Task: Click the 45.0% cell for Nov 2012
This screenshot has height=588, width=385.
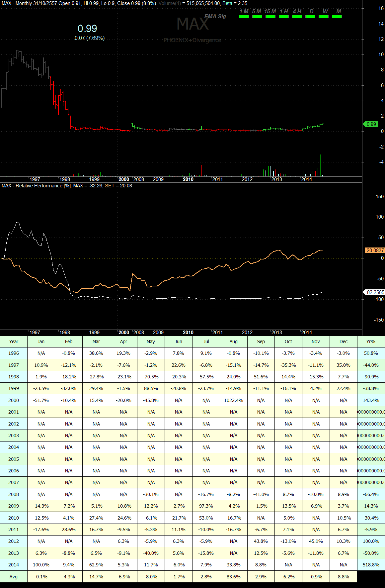Action: pos(316,541)
